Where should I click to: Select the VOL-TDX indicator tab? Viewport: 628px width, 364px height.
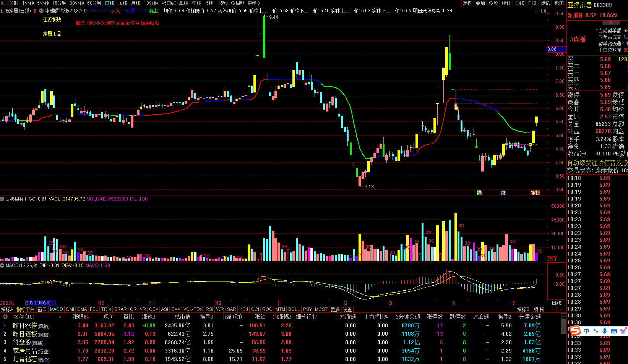[193, 309]
